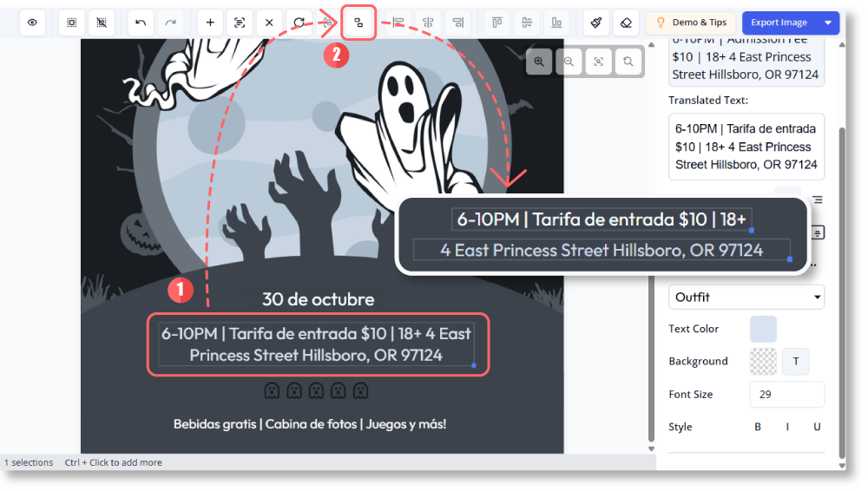Expand the Export Image dropdown arrow
The height and width of the screenshot is (491, 868).
click(x=828, y=23)
